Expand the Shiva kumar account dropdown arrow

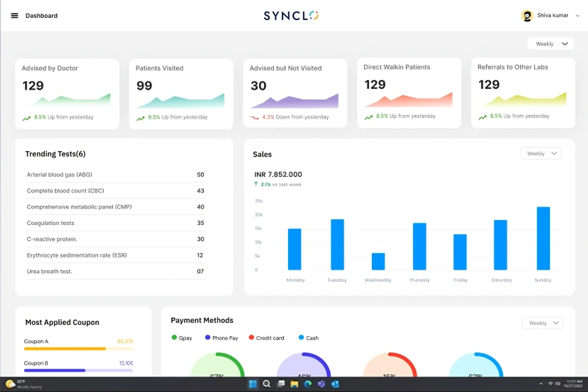click(578, 16)
